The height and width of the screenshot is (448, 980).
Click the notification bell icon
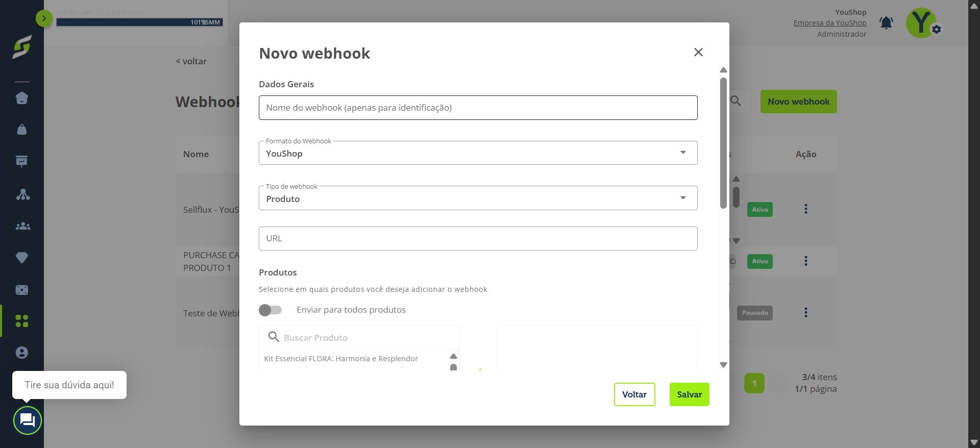point(886,23)
